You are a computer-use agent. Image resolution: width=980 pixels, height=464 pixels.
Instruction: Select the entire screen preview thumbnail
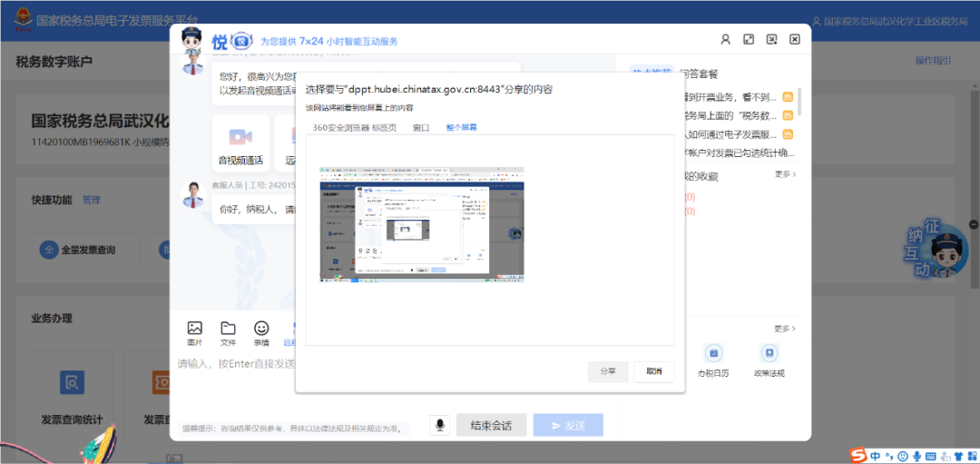point(421,224)
